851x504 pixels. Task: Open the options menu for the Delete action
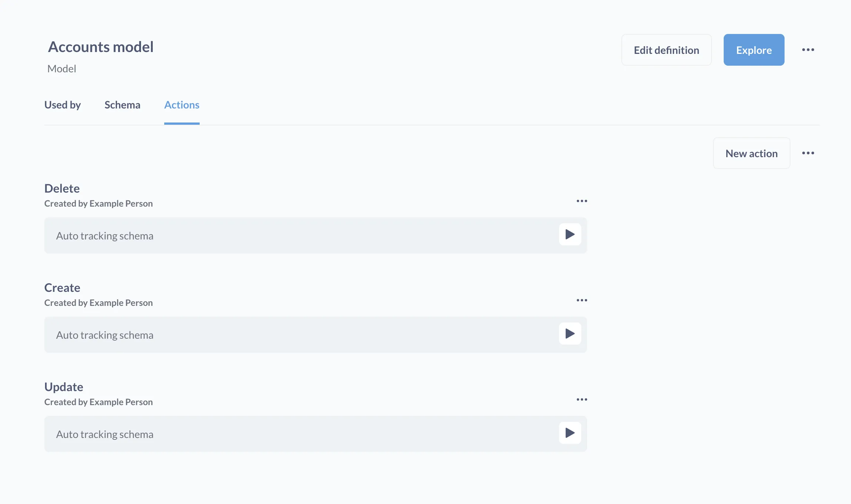[582, 201]
